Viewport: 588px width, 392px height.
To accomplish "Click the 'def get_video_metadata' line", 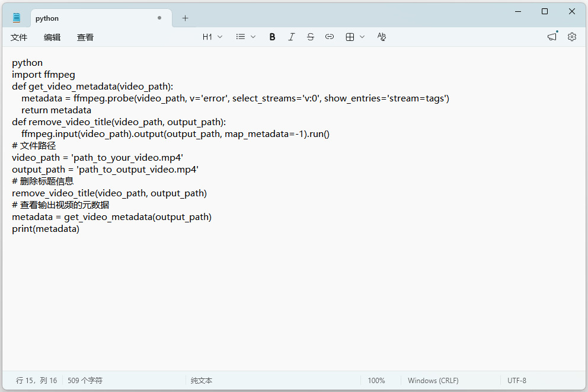I will [92, 87].
